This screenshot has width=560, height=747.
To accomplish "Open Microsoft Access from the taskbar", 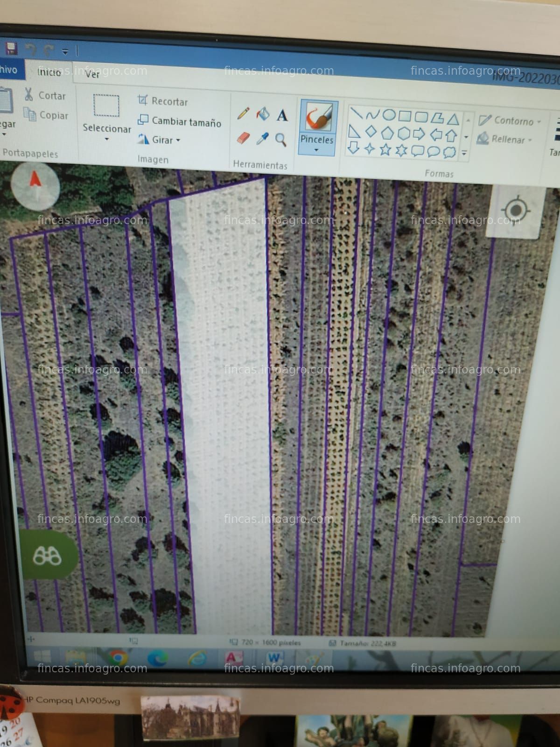I will (233, 659).
